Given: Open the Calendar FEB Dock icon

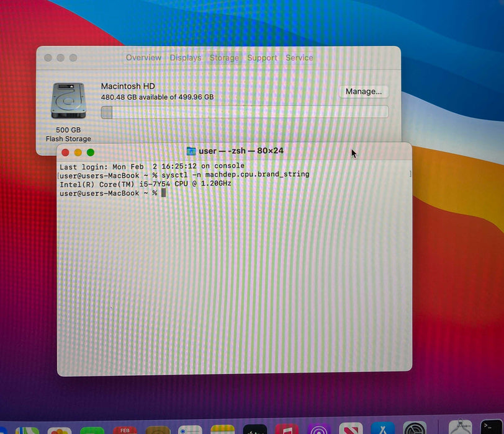Looking at the screenshot, I should [125, 430].
